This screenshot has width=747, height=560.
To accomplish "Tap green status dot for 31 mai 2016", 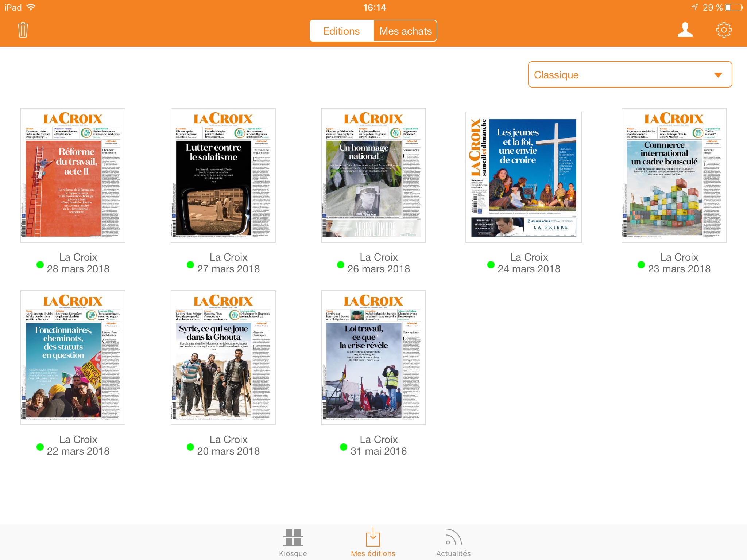I will point(343,447).
